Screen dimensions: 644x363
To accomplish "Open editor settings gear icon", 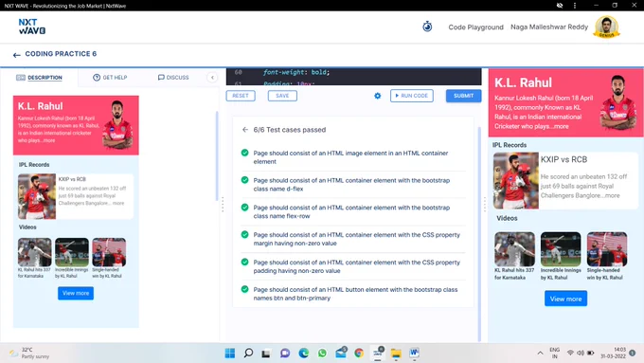I will (x=378, y=96).
